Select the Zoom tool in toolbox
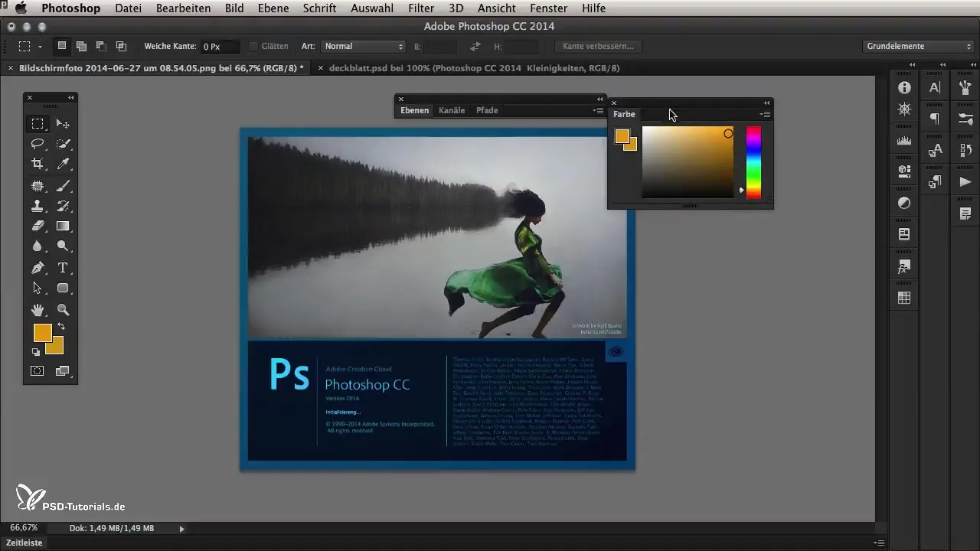The width and height of the screenshot is (980, 551). pos(64,310)
